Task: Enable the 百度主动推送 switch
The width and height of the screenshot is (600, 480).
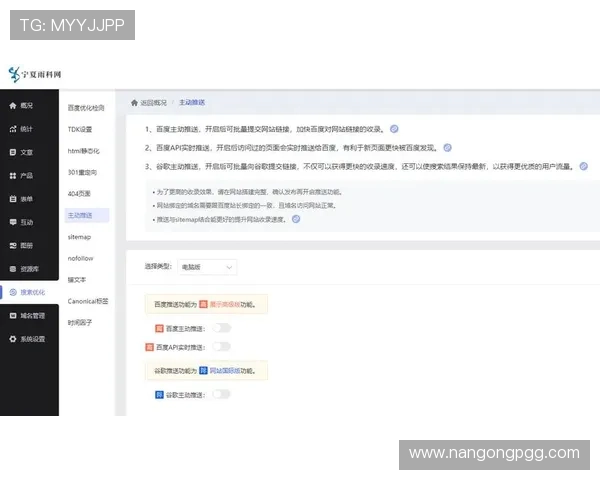Action: [x=222, y=328]
